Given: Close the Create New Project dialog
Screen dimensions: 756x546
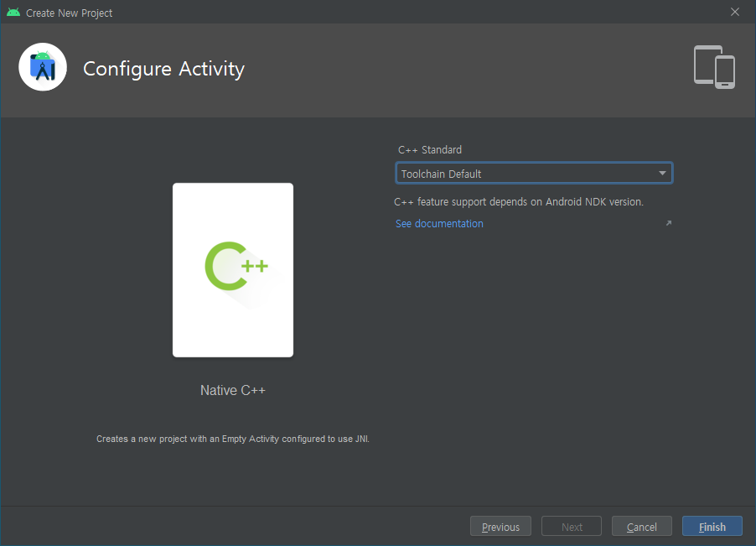Looking at the screenshot, I should [735, 12].
